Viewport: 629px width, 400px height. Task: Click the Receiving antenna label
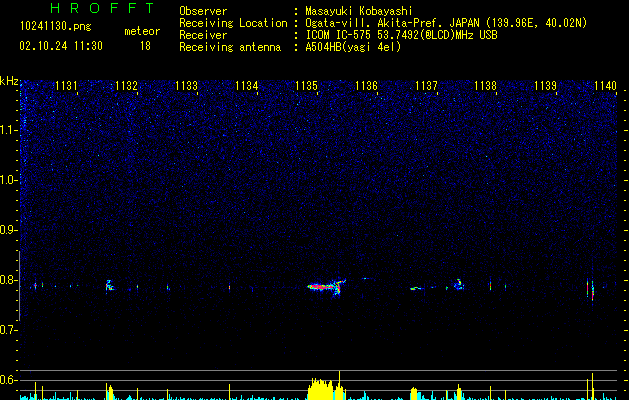230,47
